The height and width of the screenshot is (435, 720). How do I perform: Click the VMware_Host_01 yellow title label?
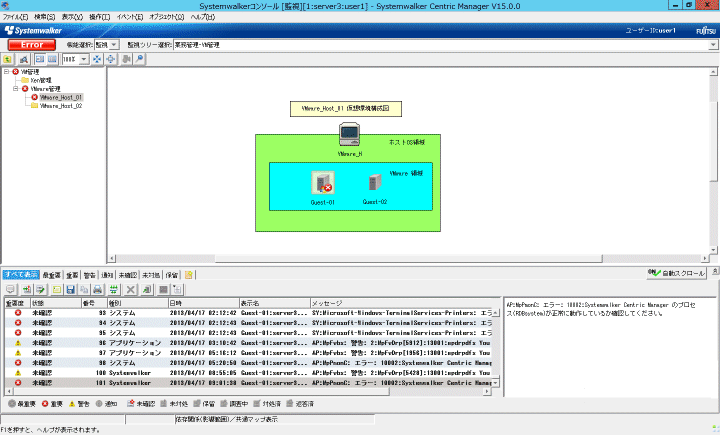(346, 109)
